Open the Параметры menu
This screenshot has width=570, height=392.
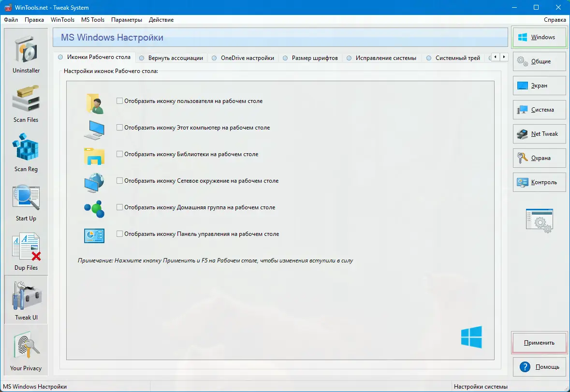pyautogui.click(x=127, y=20)
